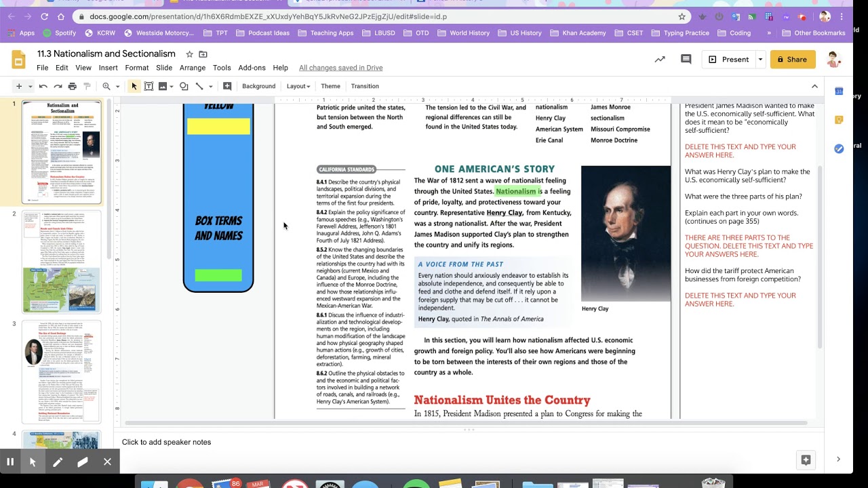Click the Google account avatar in Slides
The image size is (868, 488).
tap(833, 60)
